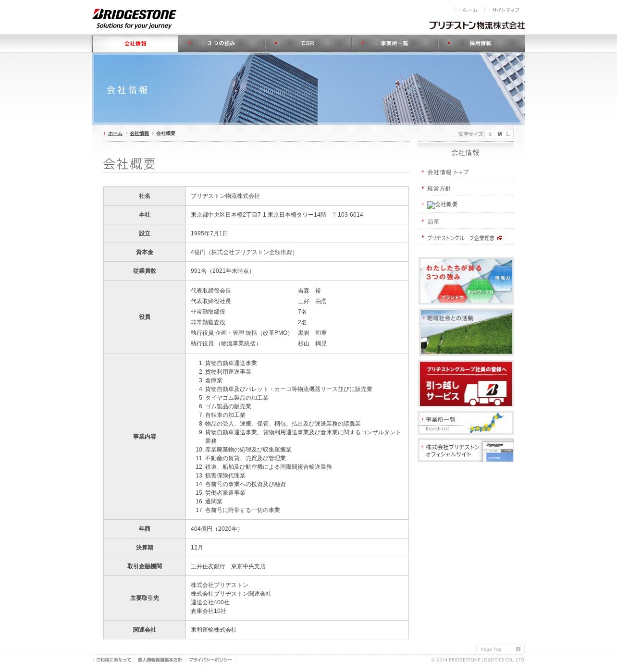The width and height of the screenshot is (617, 672).
Task: Select the 事業所一覧 navigation tab
Action: (x=395, y=43)
